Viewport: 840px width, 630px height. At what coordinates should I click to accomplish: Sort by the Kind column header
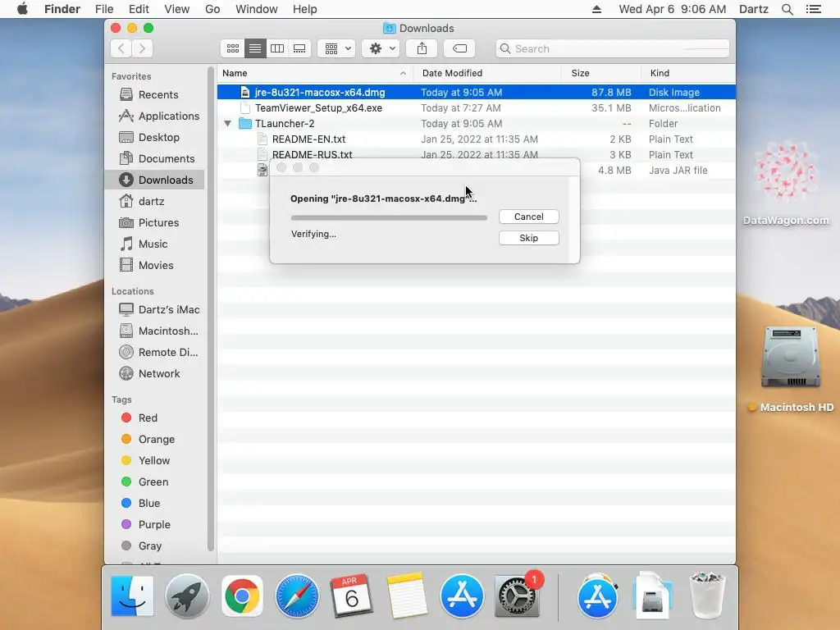click(x=688, y=73)
